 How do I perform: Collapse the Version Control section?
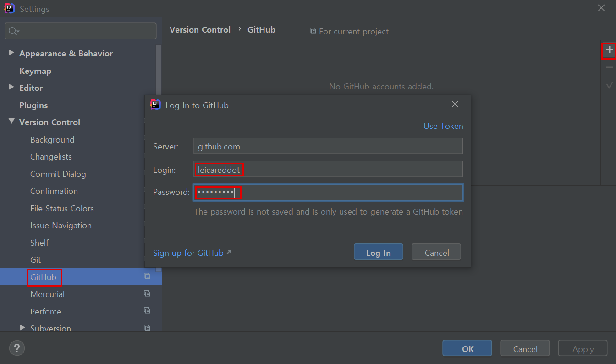pyautogui.click(x=11, y=121)
